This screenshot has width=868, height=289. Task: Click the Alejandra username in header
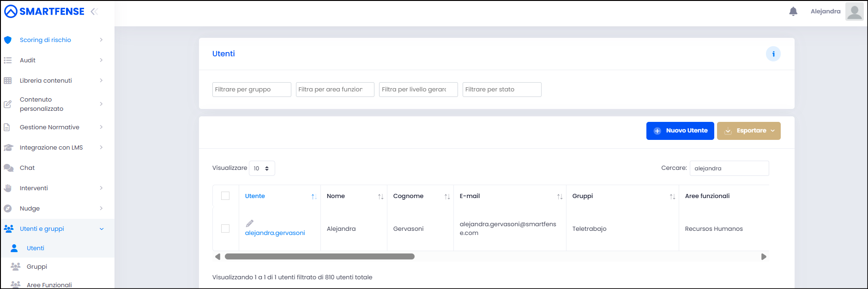[826, 12]
